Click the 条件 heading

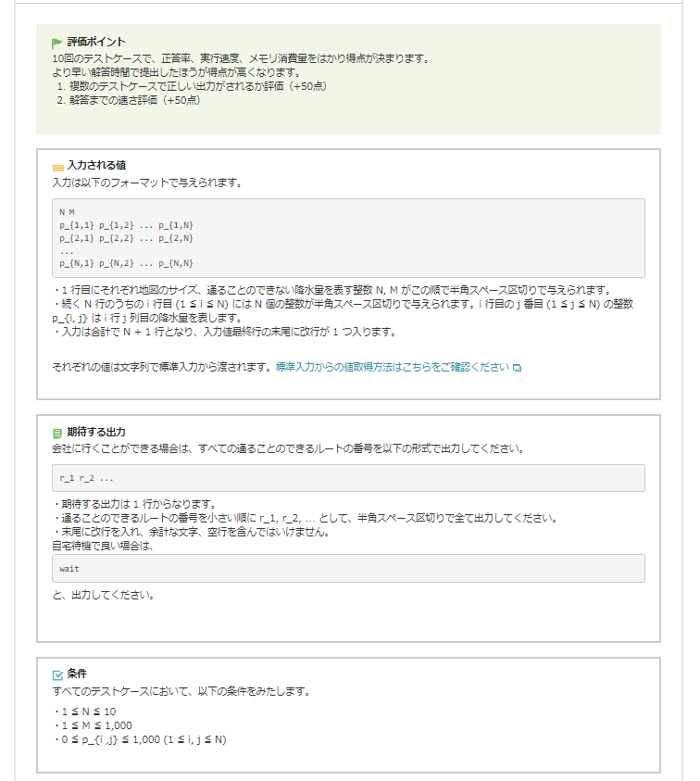click(77, 674)
